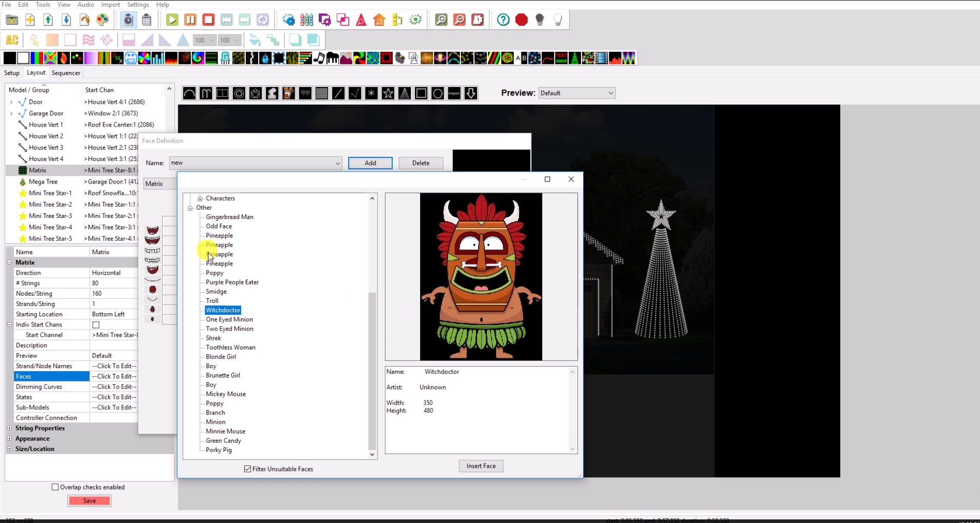
Task: Open the Audio menu
Action: (85, 5)
